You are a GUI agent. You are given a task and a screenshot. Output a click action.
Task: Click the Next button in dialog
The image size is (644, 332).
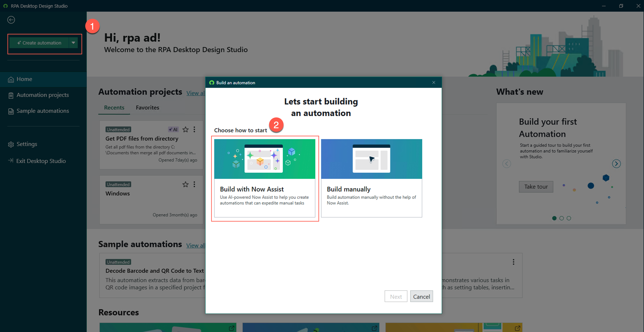tap(396, 296)
